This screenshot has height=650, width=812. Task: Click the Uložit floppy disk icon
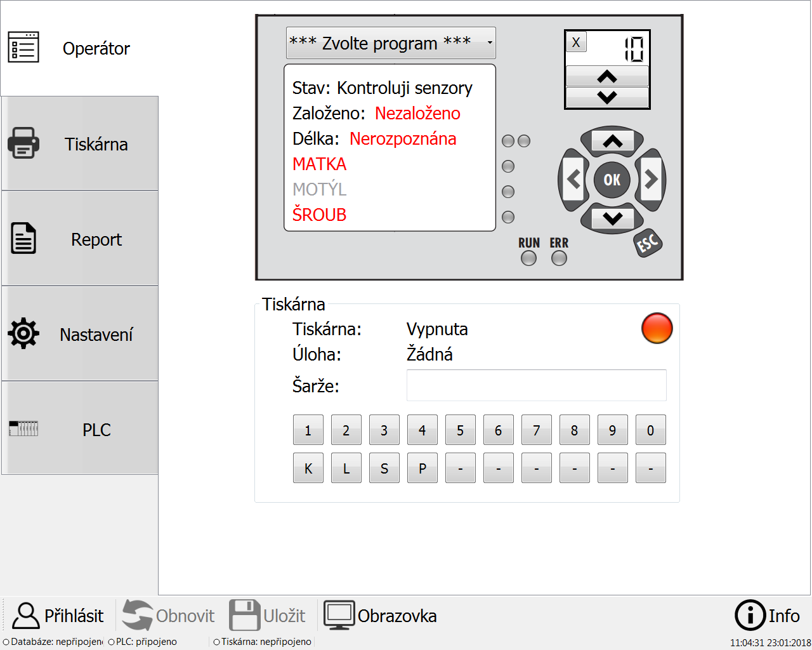[245, 616]
